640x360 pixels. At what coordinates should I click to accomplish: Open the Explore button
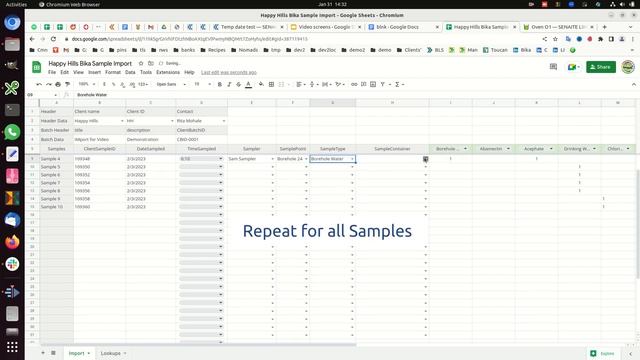pyautogui.click(x=603, y=353)
